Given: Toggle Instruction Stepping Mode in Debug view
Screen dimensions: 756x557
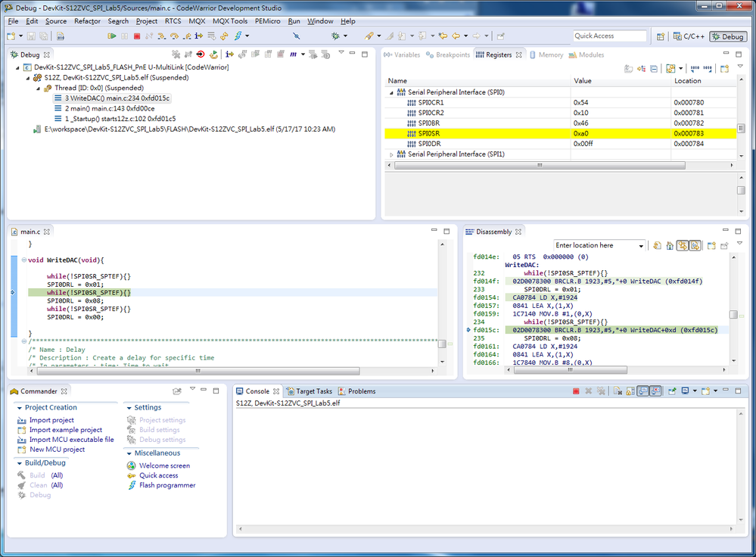Looking at the screenshot, I should pyautogui.click(x=228, y=54).
